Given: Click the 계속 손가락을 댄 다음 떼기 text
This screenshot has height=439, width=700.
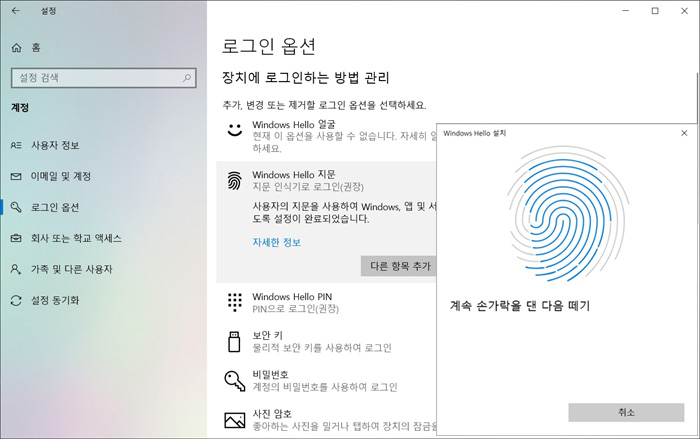Looking at the screenshot, I should click(520, 306).
